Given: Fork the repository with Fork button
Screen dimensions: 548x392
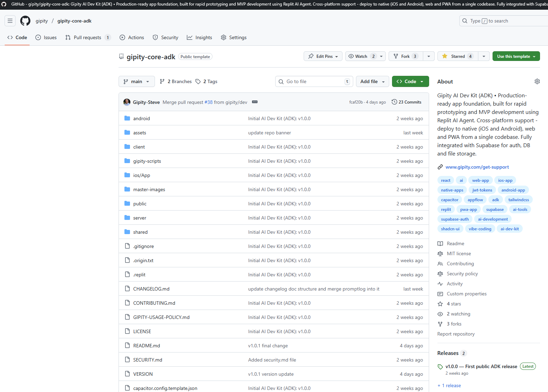Looking at the screenshot, I should point(406,56).
